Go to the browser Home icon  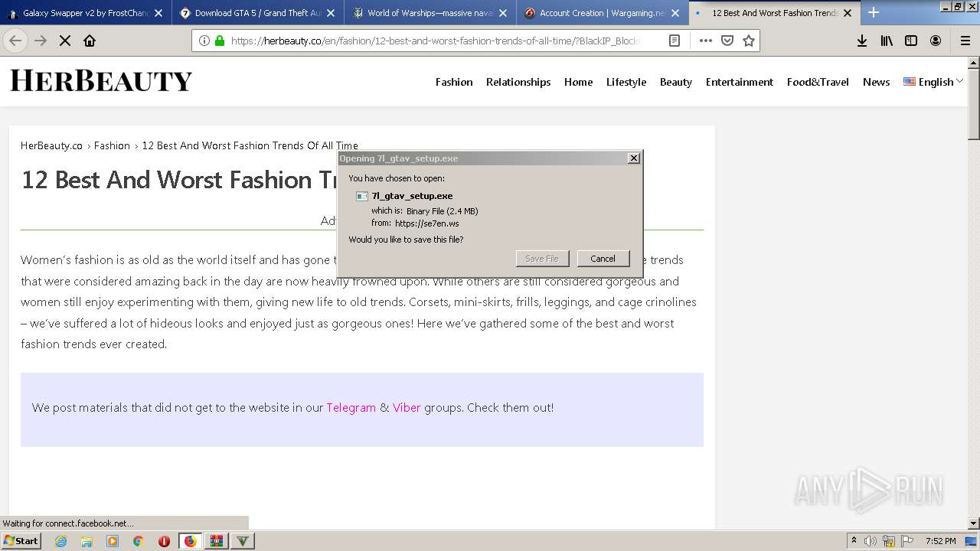click(90, 41)
